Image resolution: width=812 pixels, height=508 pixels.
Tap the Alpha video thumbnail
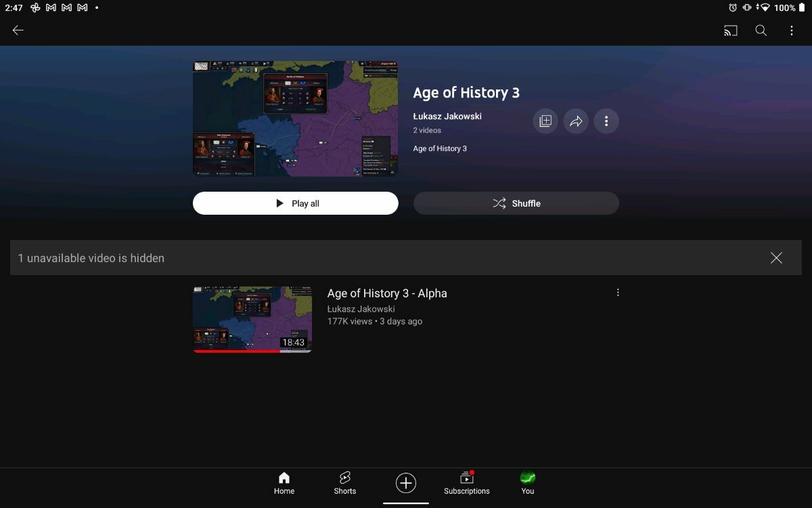(x=252, y=319)
